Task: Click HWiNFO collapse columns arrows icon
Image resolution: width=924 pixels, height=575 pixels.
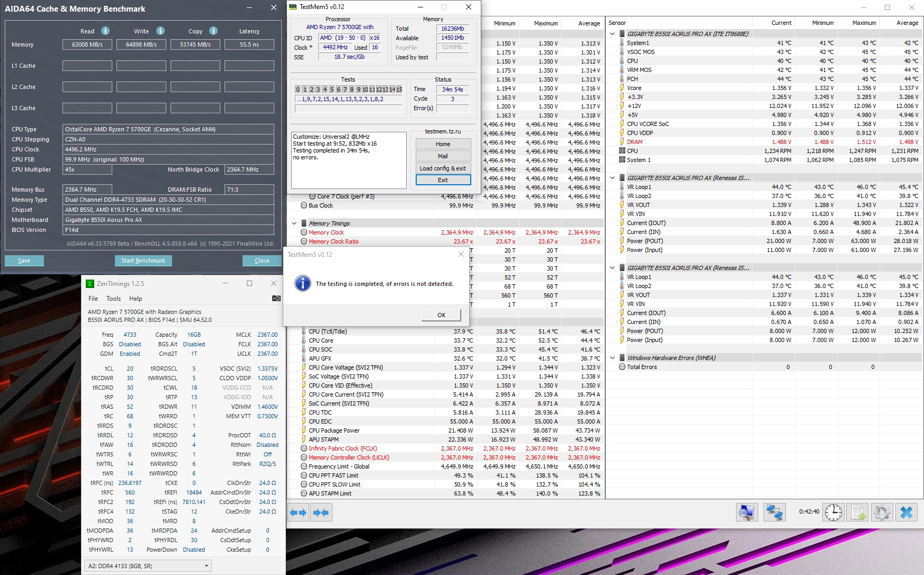Action: point(321,512)
